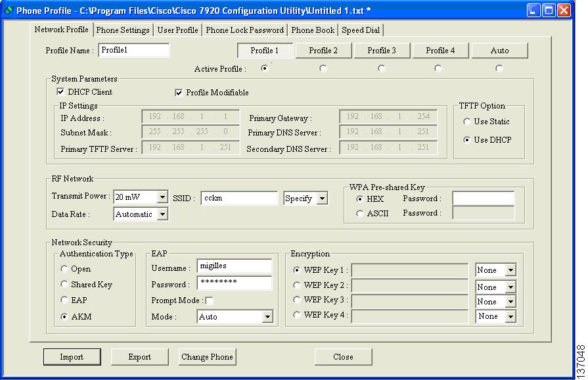Click the Profile 3 button
Screen dimensions: 588x380
point(382,51)
